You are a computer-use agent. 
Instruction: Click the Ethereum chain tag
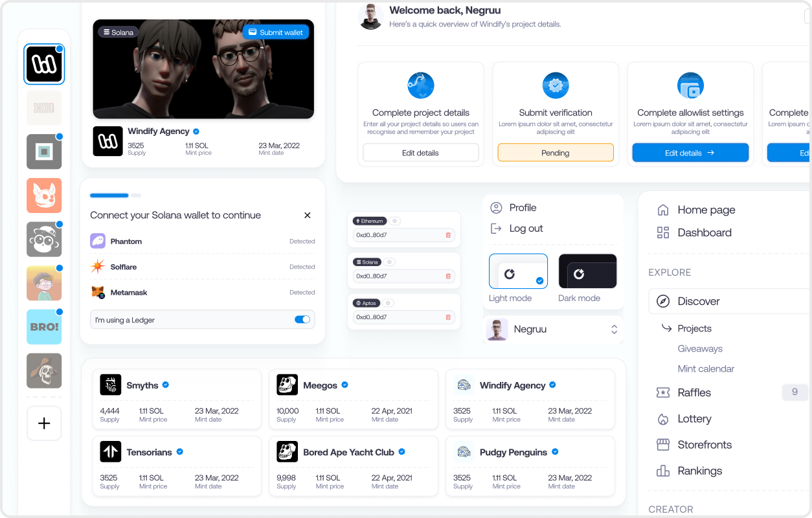tap(369, 221)
